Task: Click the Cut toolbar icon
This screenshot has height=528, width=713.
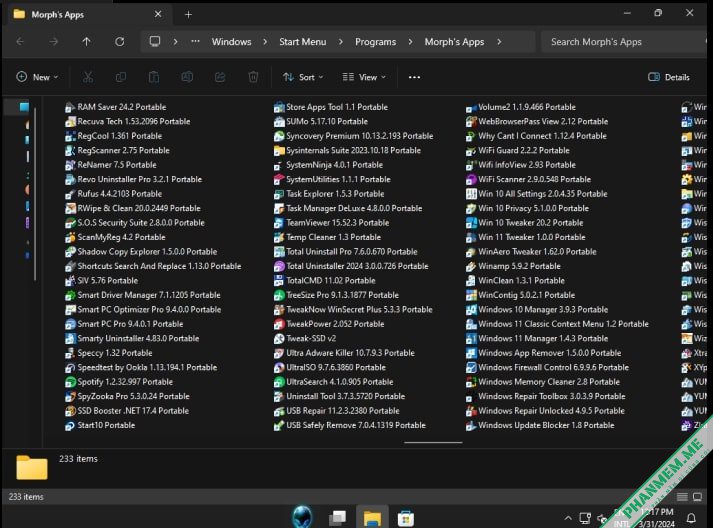Action: 87,77
